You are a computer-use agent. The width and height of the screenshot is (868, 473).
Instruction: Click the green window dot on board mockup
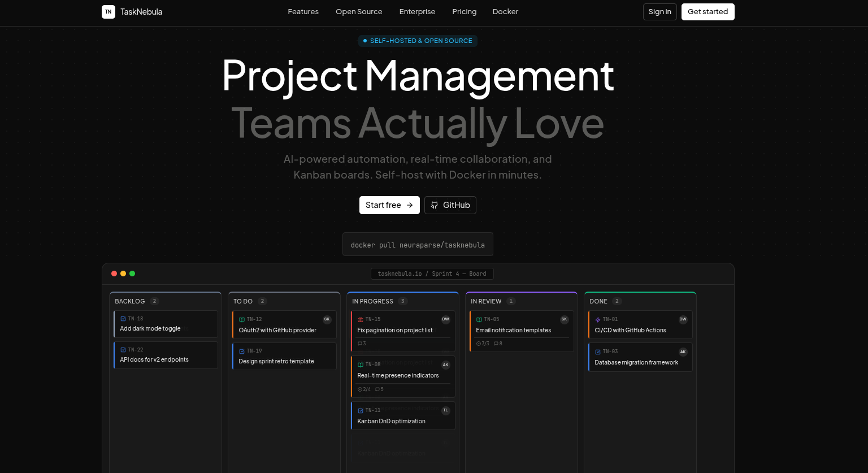tap(132, 274)
